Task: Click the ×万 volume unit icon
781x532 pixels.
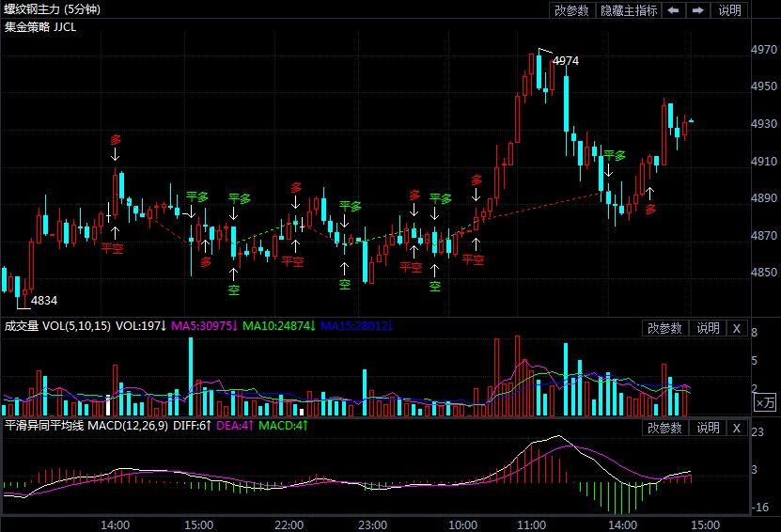Action: tap(765, 402)
